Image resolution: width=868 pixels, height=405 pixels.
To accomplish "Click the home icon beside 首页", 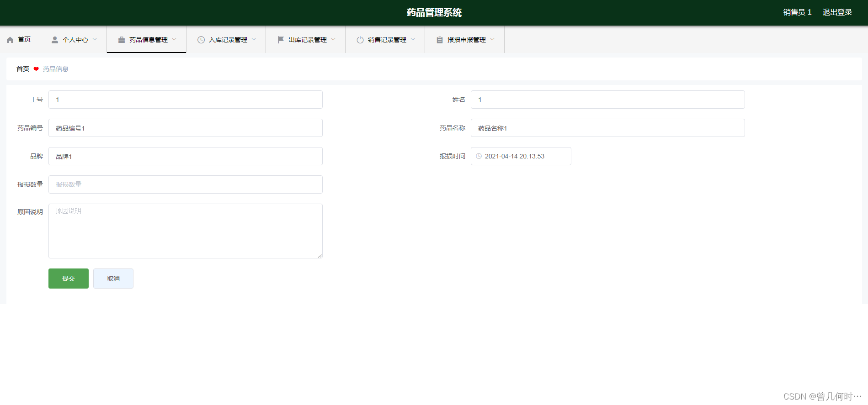I will 10,40.
